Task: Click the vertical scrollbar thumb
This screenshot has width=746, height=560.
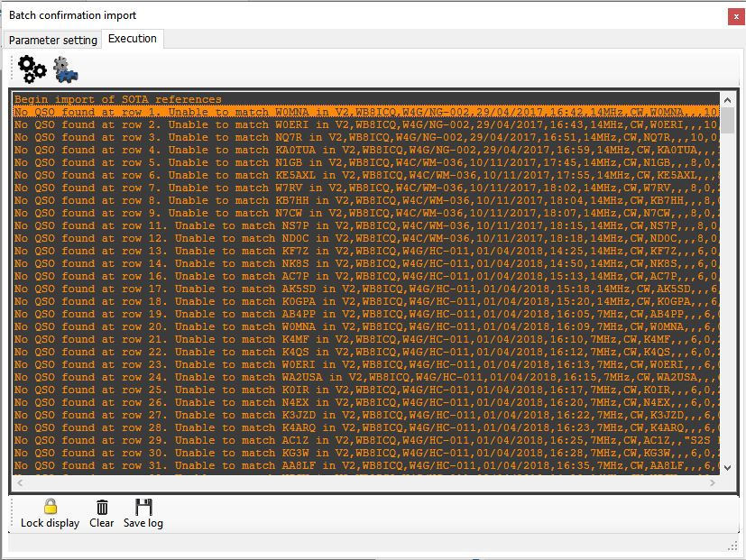Action: (x=727, y=120)
